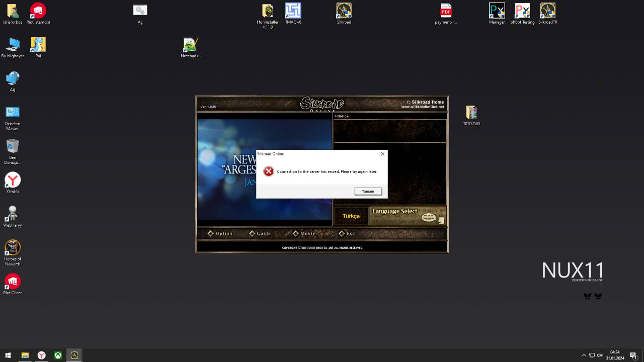Open the www.silkroadonline.net link
Viewport: 644px width, 362px height.
[423, 107]
